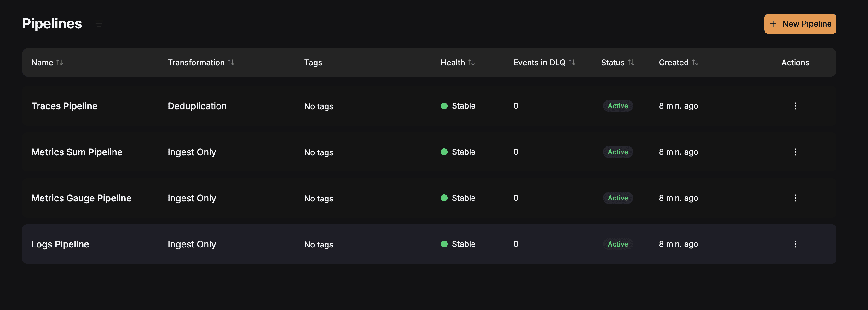The height and width of the screenshot is (310, 868).
Task: Open the Traces Pipeline row
Action: coord(64,106)
